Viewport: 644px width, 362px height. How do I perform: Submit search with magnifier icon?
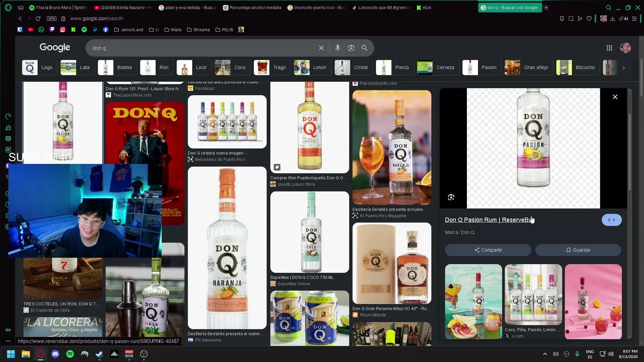coord(364,48)
